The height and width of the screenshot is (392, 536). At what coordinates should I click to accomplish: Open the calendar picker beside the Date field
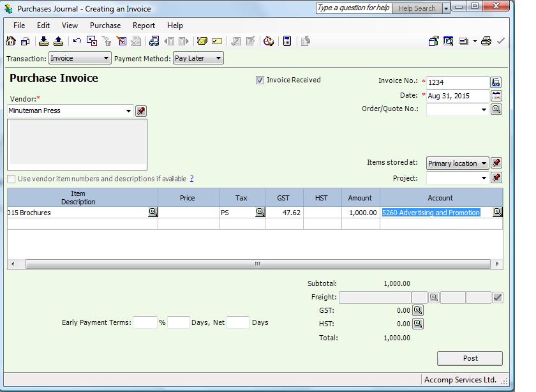click(x=496, y=96)
